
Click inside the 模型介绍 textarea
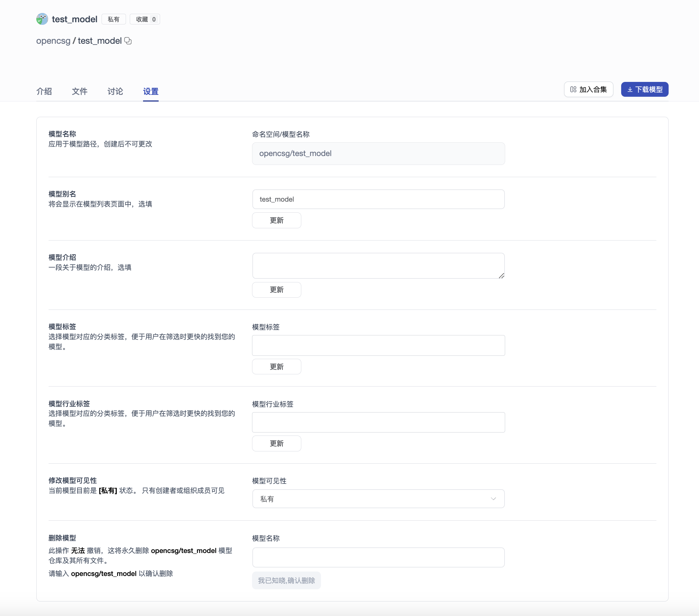378,265
